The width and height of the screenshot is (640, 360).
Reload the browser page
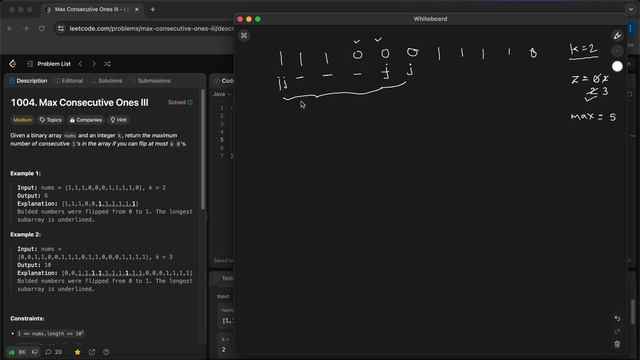tap(42, 29)
